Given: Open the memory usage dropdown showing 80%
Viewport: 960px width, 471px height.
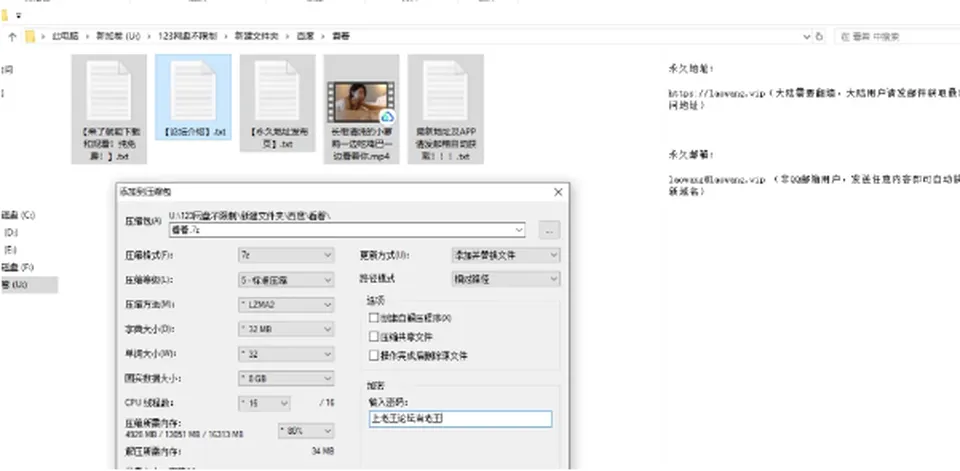Looking at the screenshot, I should tap(306, 431).
